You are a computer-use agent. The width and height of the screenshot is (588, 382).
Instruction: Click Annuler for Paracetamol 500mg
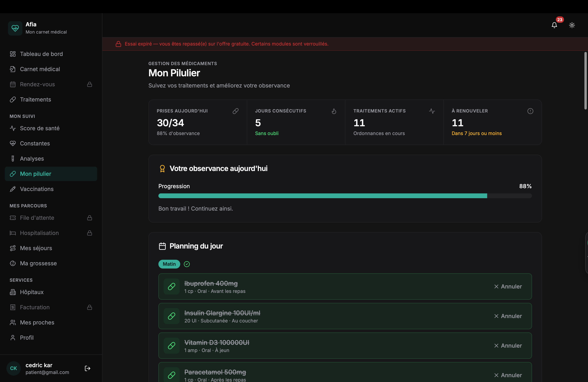(508, 375)
